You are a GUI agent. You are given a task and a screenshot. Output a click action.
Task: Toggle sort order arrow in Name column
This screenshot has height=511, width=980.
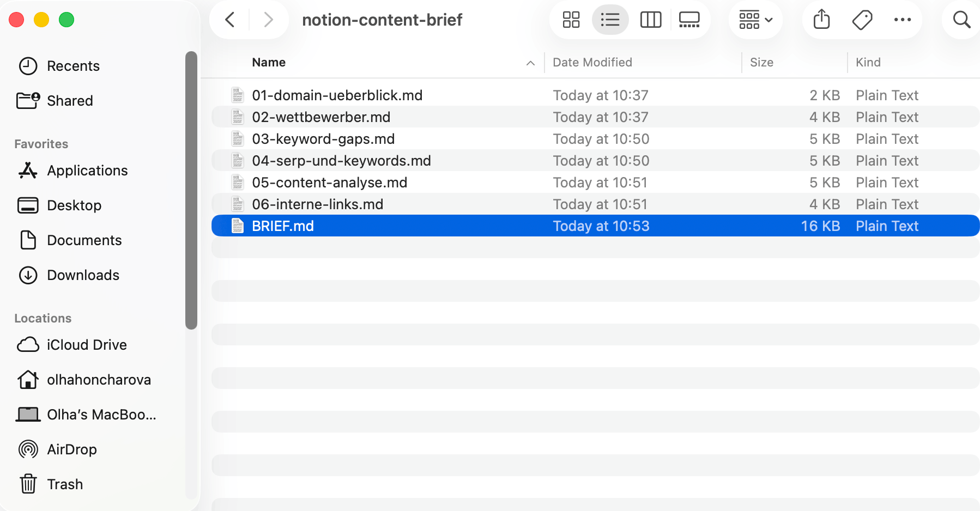coord(530,63)
